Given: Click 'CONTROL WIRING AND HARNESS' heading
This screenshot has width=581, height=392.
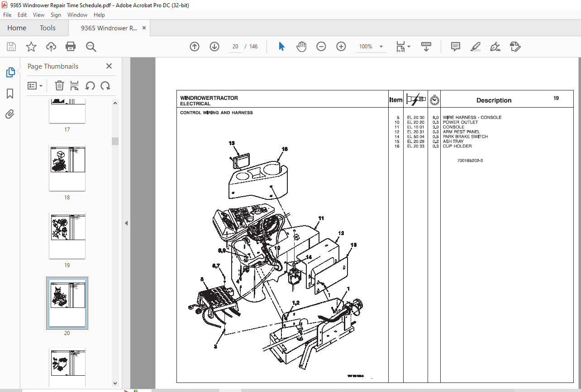Looking at the screenshot, I should [x=216, y=113].
